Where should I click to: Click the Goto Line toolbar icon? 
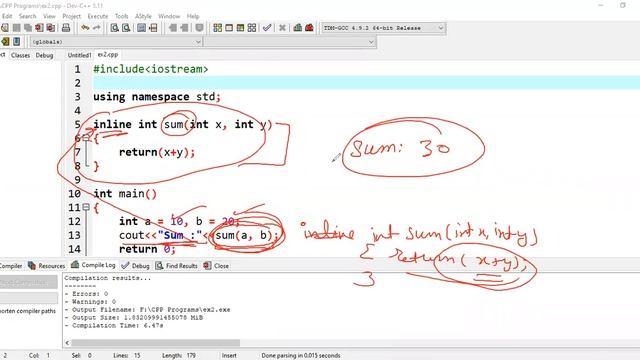coord(153,28)
